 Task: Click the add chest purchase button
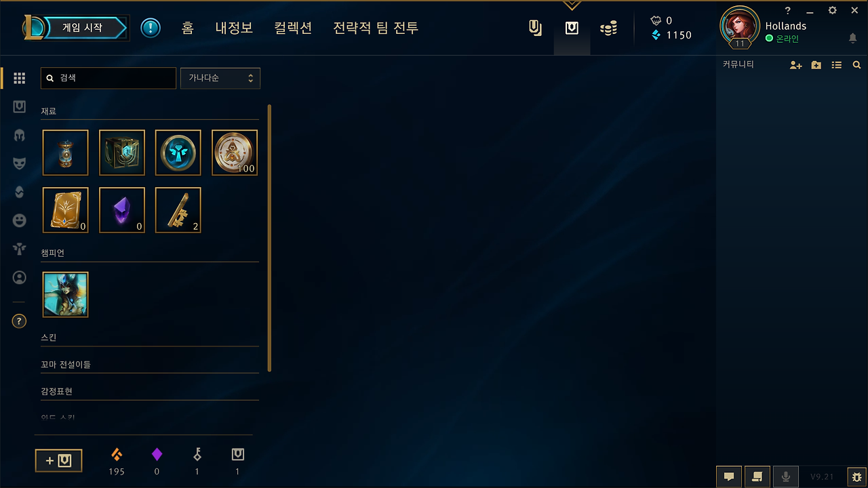(58, 461)
